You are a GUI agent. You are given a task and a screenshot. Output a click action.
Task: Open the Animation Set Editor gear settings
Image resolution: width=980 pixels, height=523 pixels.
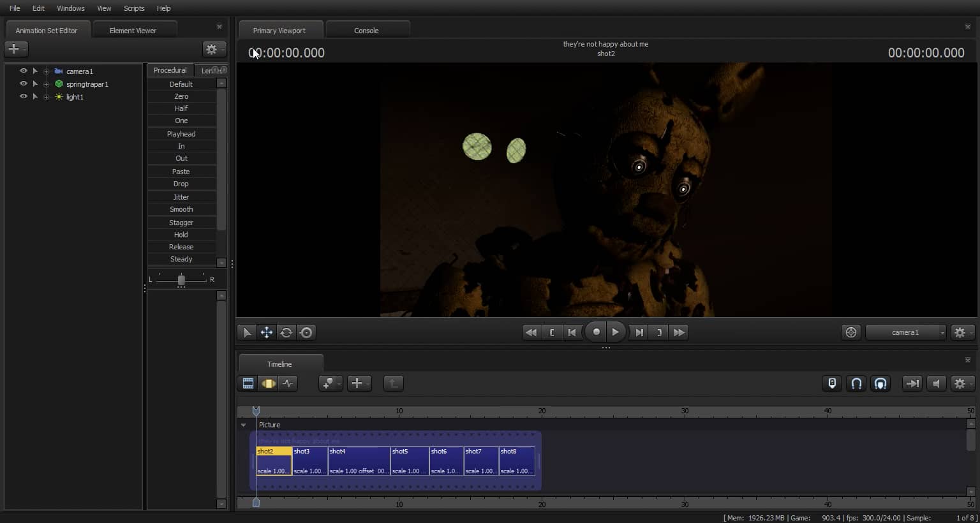[x=214, y=48]
